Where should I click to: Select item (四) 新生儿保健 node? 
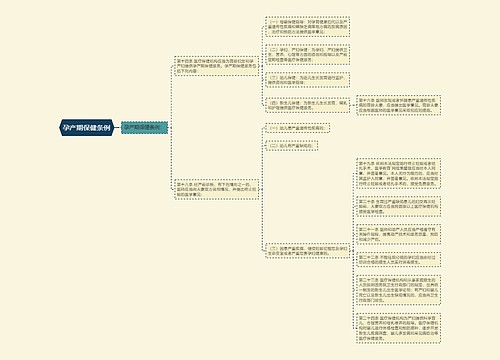point(307,105)
